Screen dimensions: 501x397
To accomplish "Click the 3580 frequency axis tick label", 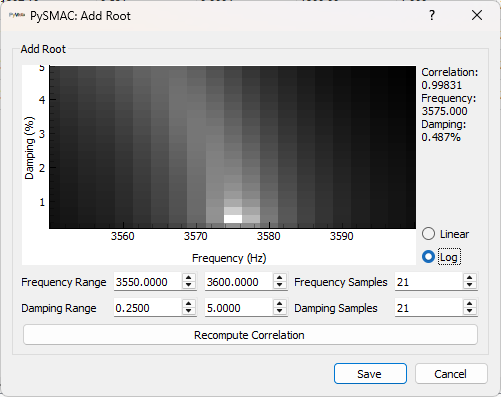I will click(268, 236).
